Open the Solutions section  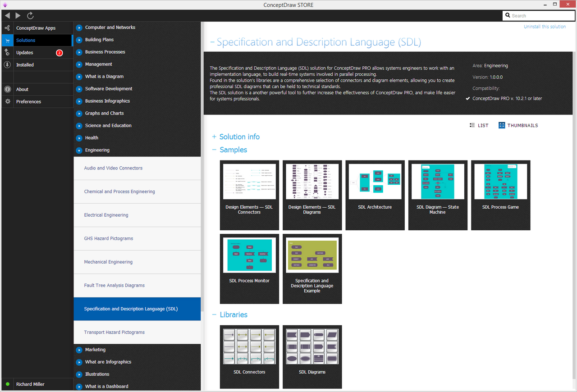(37, 40)
